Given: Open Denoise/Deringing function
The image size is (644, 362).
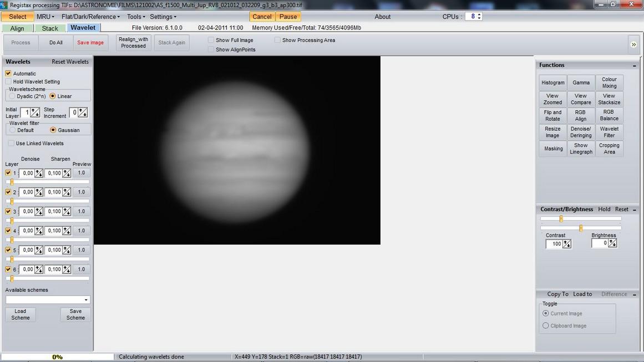Looking at the screenshot, I should pyautogui.click(x=581, y=132).
